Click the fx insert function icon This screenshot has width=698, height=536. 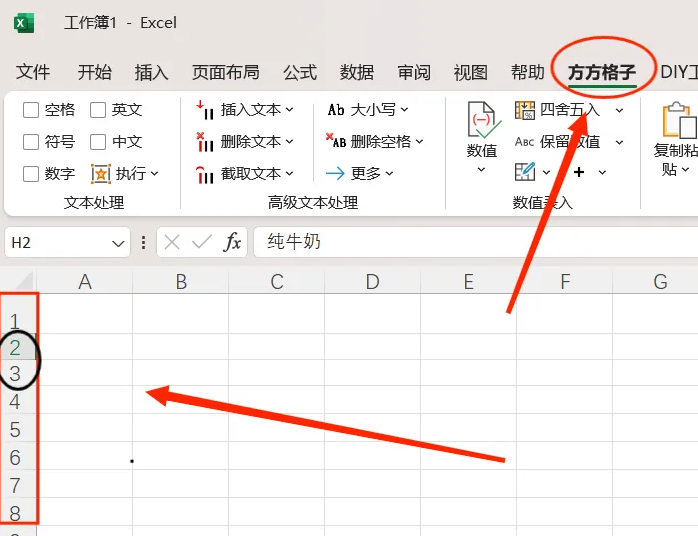pyautogui.click(x=232, y=243)
